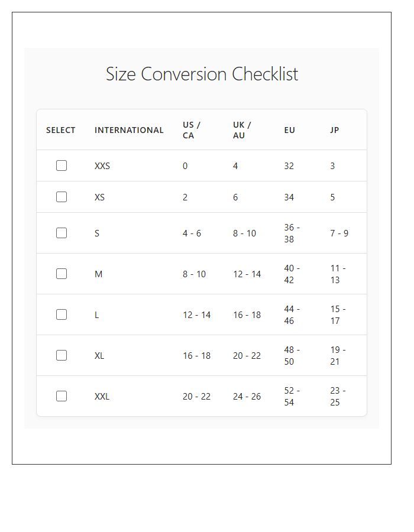This screenshot has width=414, height=532.
Task: Click the US / CA column header
Action: [192, 129]
